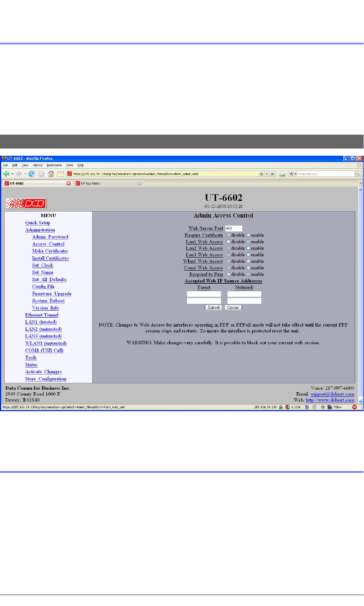
Task: Click the Cancel button
Action: click(x=233, y=308)
